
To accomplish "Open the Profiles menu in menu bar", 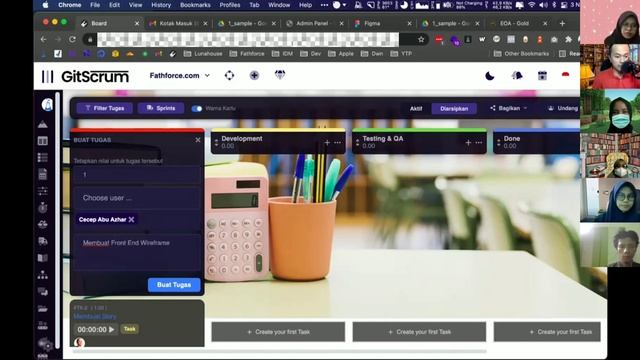I will tap(230, 5).
